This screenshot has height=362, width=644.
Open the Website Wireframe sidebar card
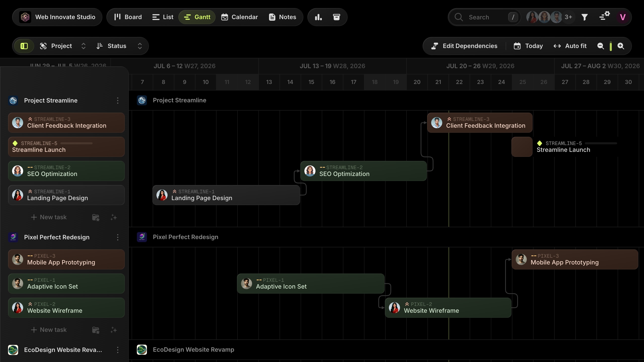(x=66, y=308)
